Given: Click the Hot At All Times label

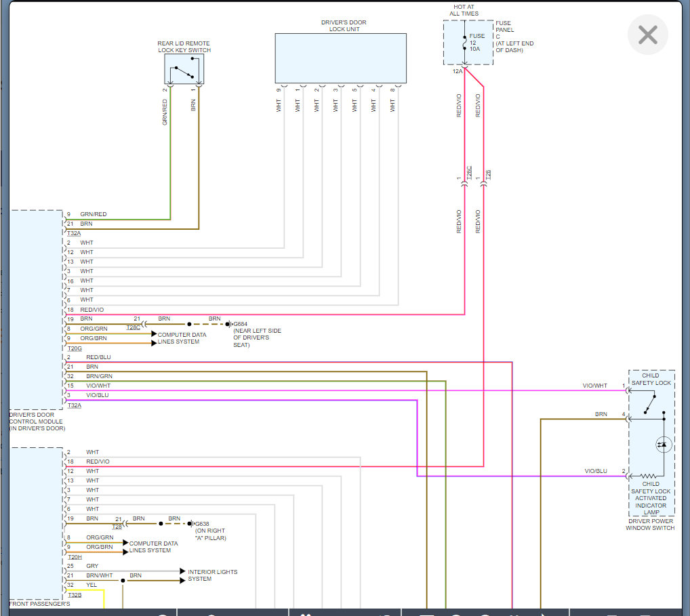Looking at the screenshot, I should [465, 10].
